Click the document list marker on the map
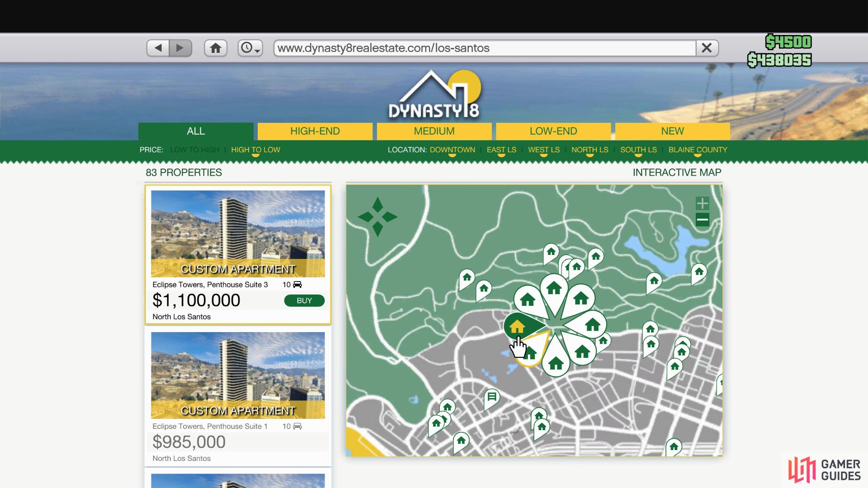 (492, 398)
